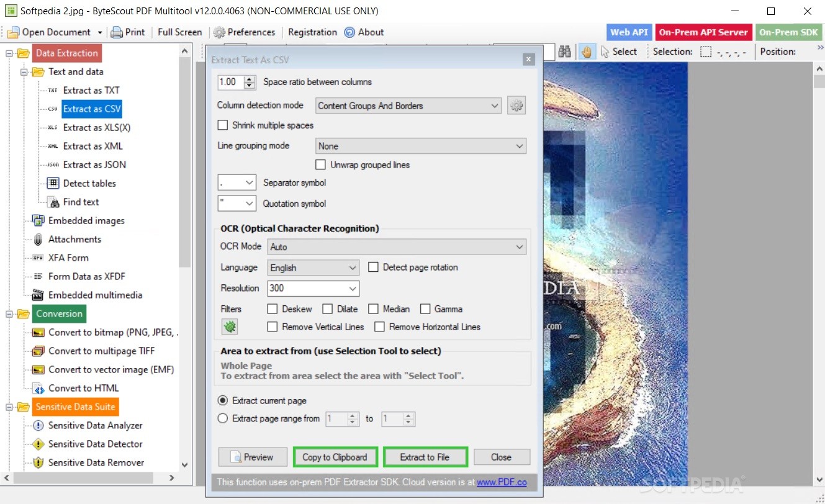Click the Sensitive Data Detector warning icon
825x504 pixels.
tap(38, 444)
